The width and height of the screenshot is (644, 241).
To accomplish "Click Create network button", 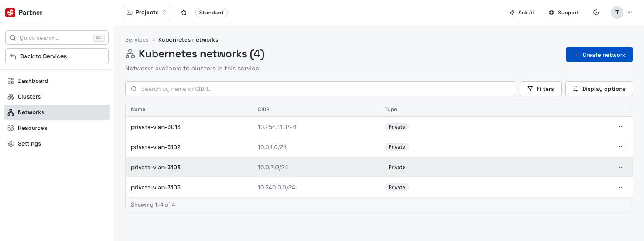I will click(599, 55).
